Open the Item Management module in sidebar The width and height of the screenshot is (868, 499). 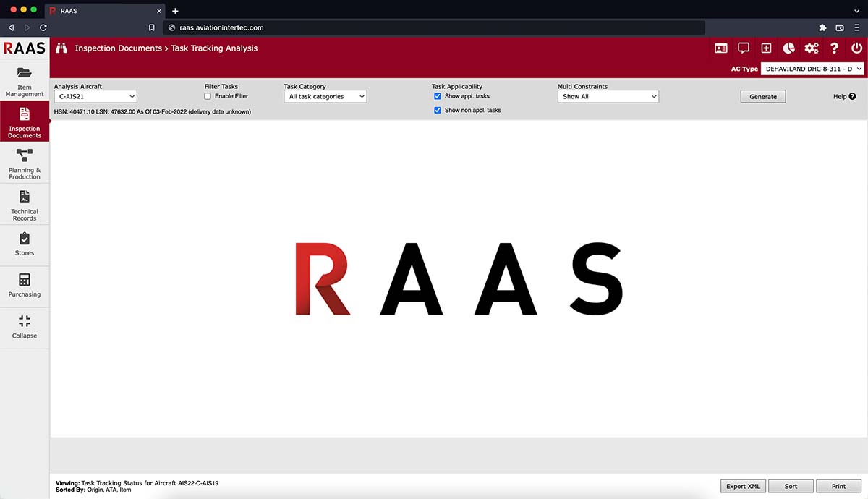click(25, 80)
